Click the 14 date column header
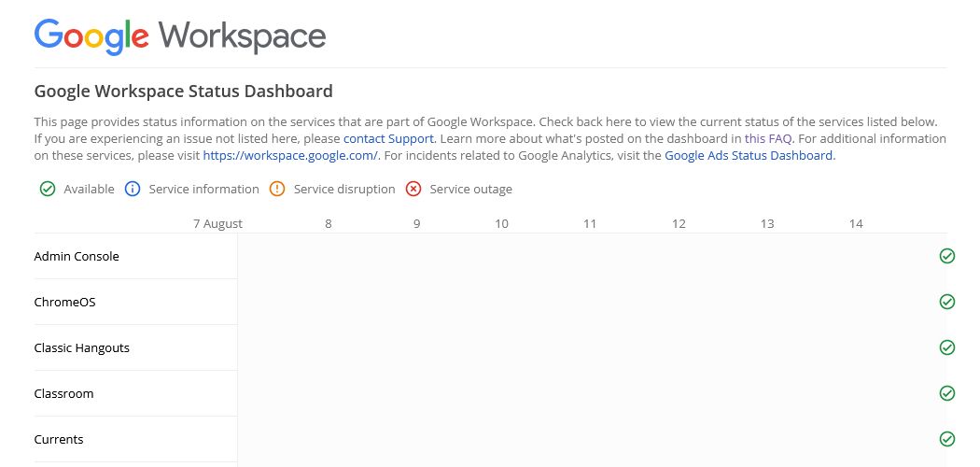 856,224
